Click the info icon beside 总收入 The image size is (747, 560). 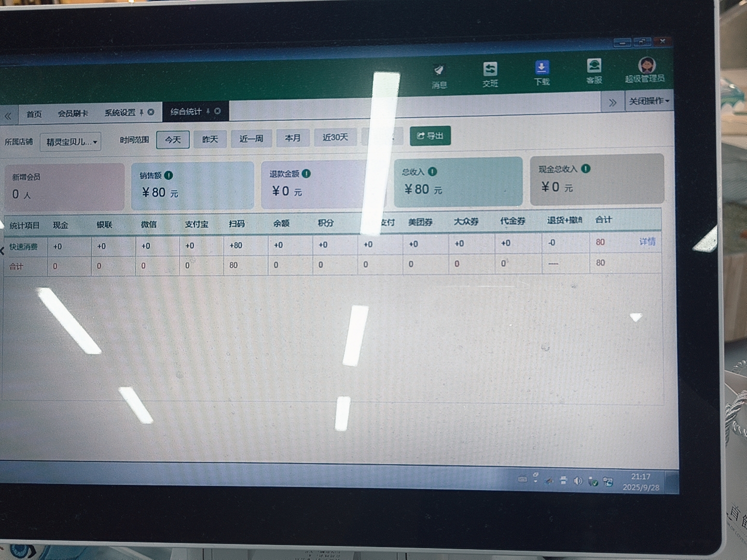[433, 172]
